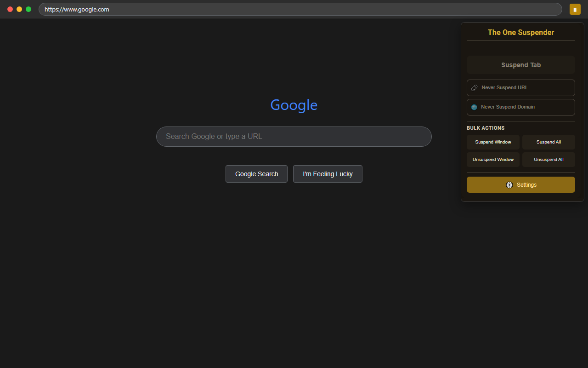Open The One Suspender extension icon

click(575, 9)
